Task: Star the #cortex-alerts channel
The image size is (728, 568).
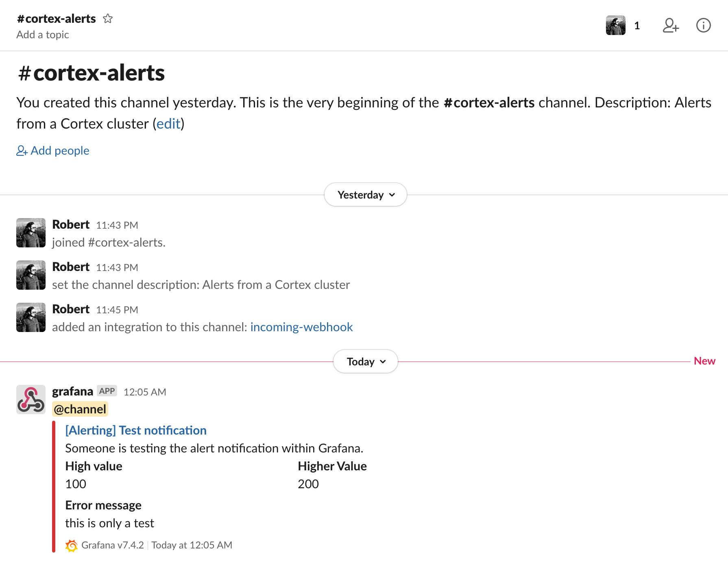Action: click(x=108, y=19)
